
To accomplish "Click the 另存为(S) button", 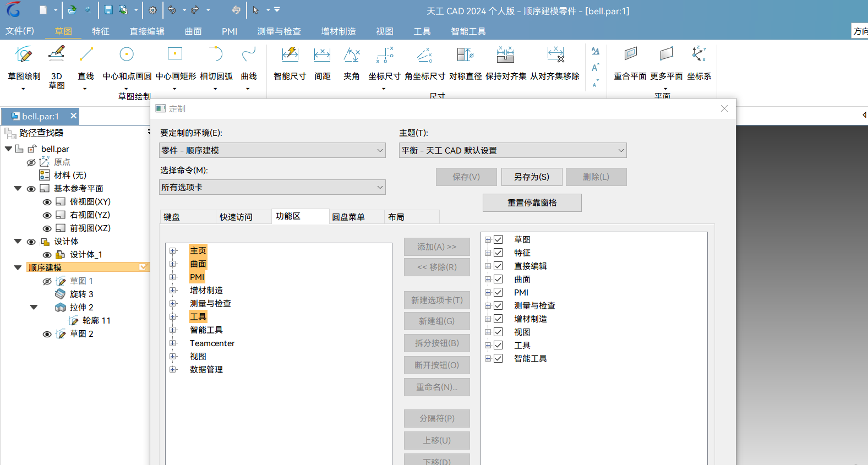I will [x=532, y=177].
